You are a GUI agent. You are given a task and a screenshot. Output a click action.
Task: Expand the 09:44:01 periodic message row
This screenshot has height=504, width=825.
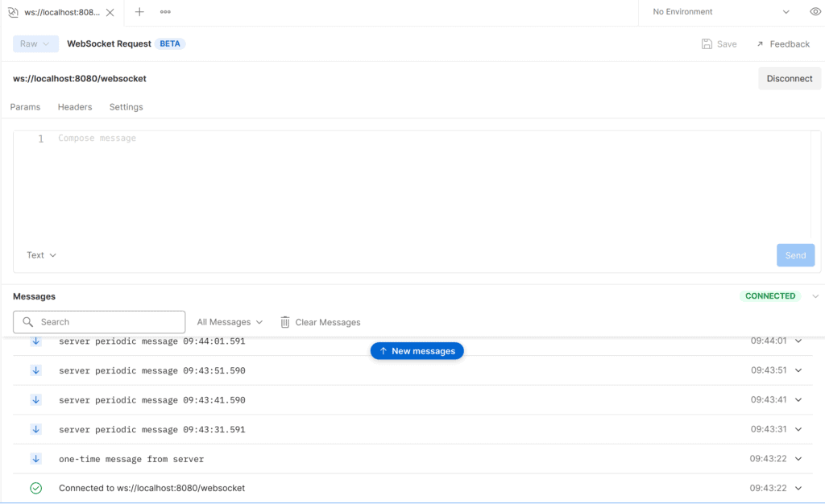[798, 341]
